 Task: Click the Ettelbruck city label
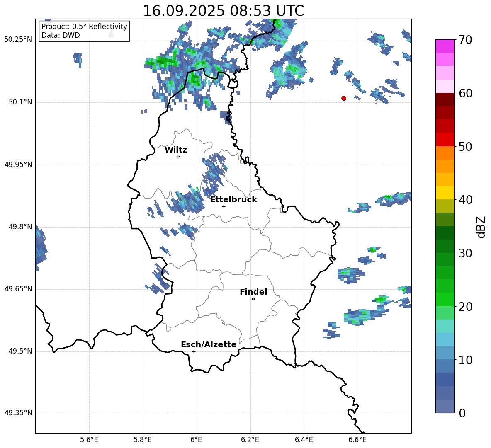(x=233, y=200)
